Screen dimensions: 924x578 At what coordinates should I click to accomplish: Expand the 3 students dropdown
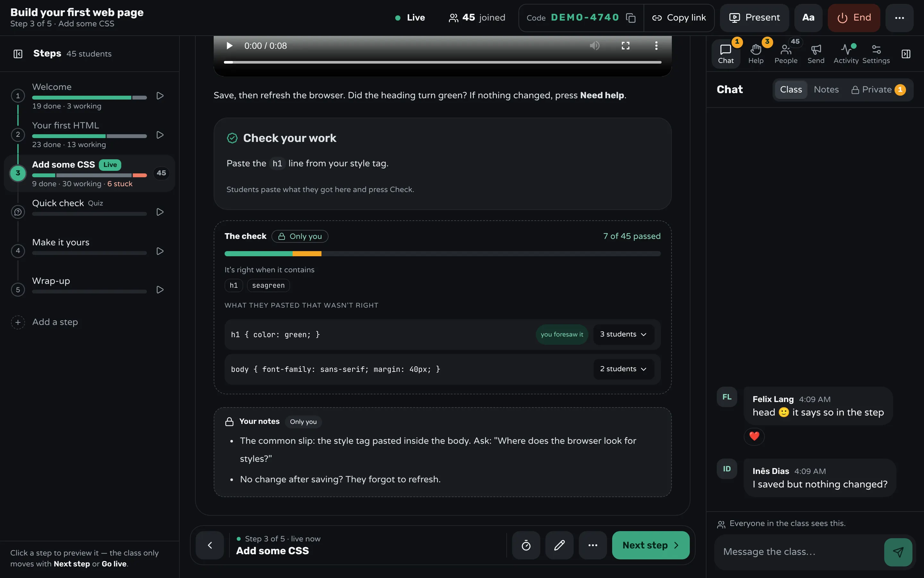click(x=623, y=335)
